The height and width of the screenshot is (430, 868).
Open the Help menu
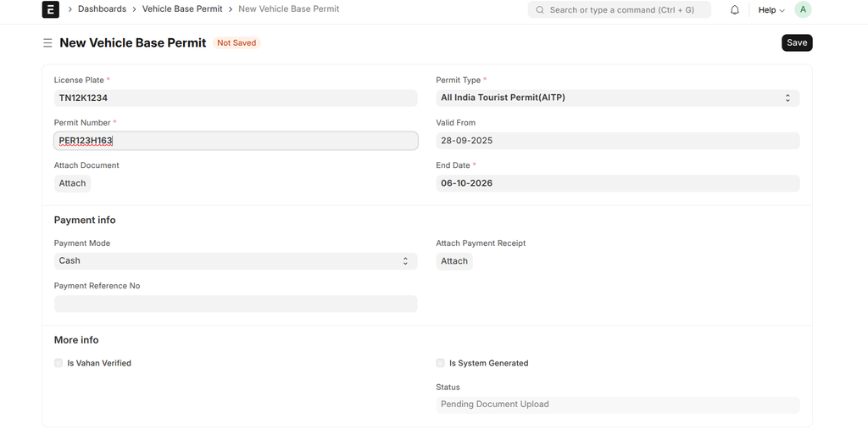[x=771, y=10]
